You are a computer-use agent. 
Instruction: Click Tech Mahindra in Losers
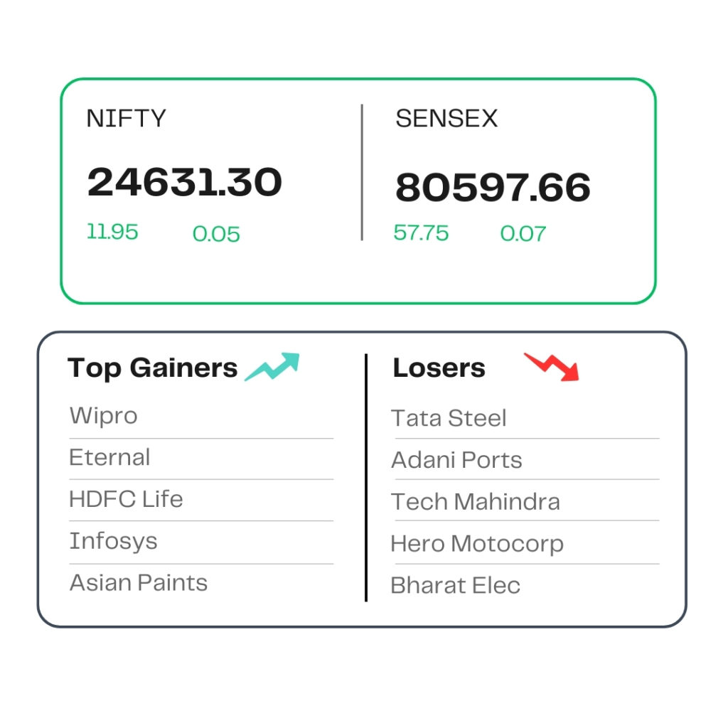[x=476, y=502]
